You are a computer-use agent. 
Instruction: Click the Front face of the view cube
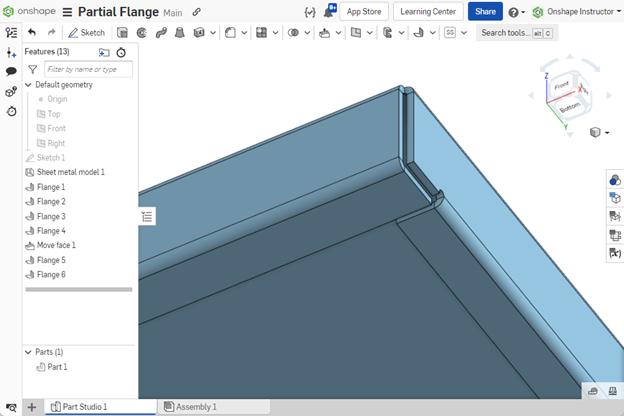pos(562,88)
